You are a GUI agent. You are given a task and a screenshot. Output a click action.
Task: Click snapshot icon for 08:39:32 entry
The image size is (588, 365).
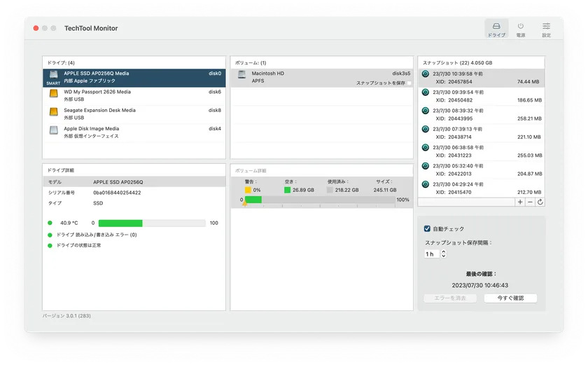tap(426, 111)
